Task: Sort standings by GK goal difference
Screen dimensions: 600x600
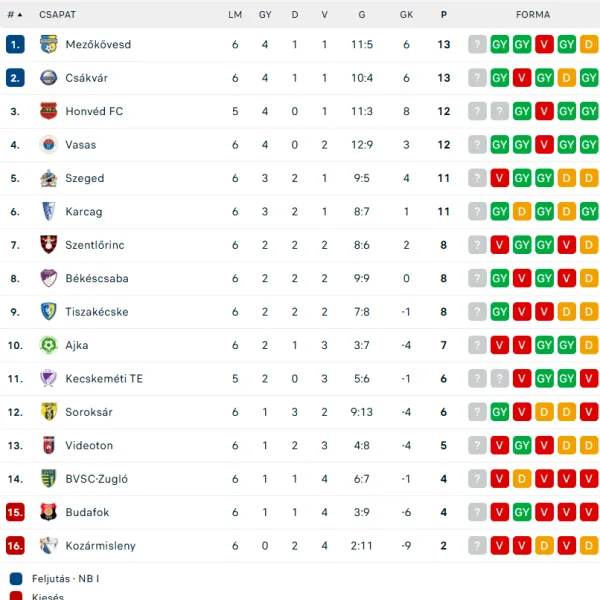Action: (406, 15)
